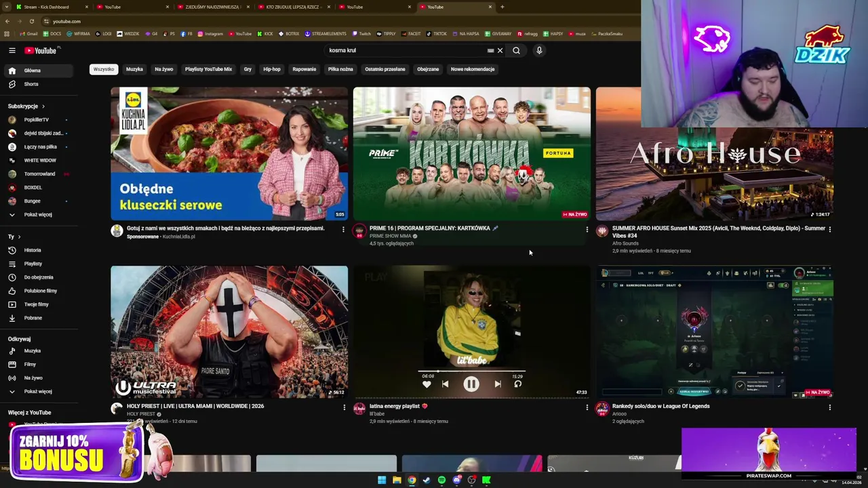This screenshot has height=488, width=868.
Task: Open BOXDEL subscription channel
Action: [x=33, y=188]
